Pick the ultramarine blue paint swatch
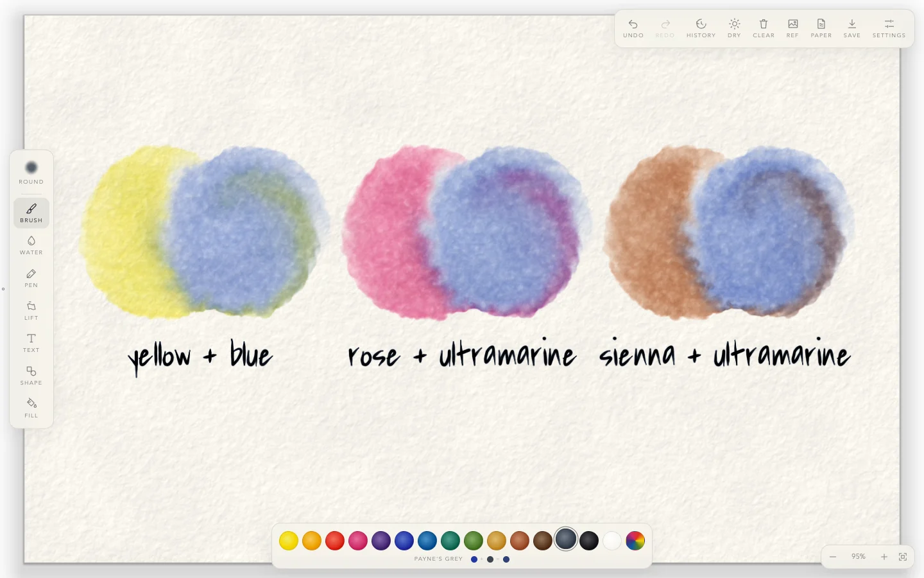This screenshot has width=924, height=578. [404, 541]
